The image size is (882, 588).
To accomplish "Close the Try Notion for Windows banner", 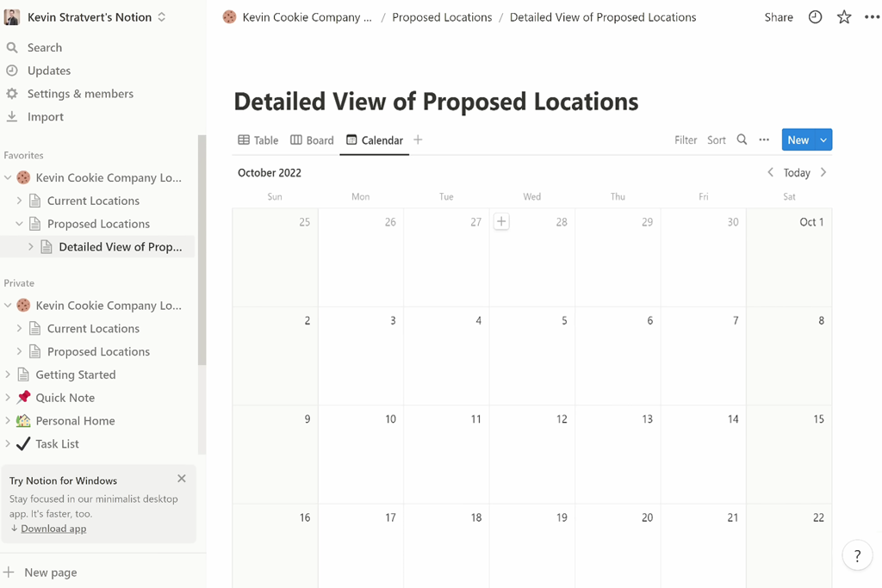I will [x=181, y=479].
